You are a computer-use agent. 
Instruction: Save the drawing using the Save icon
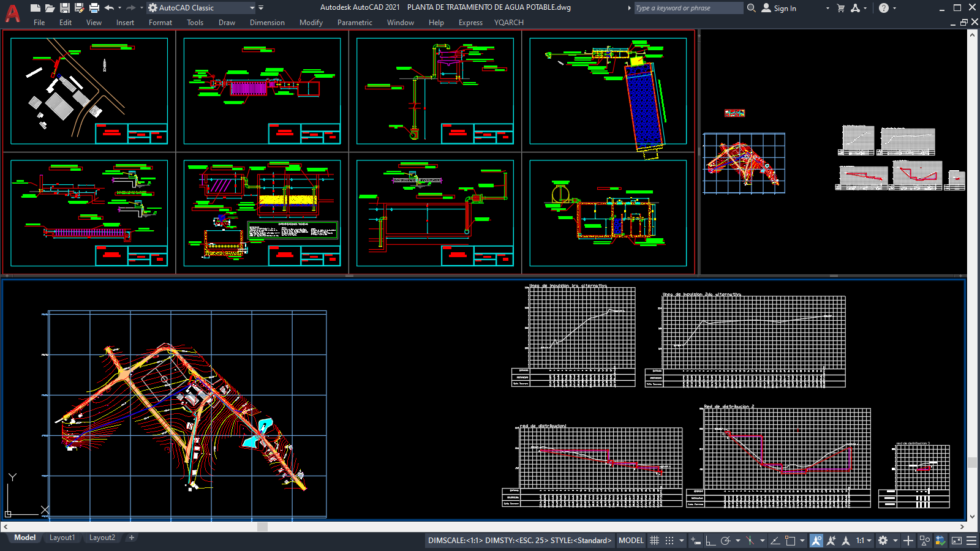pos(63,8)
